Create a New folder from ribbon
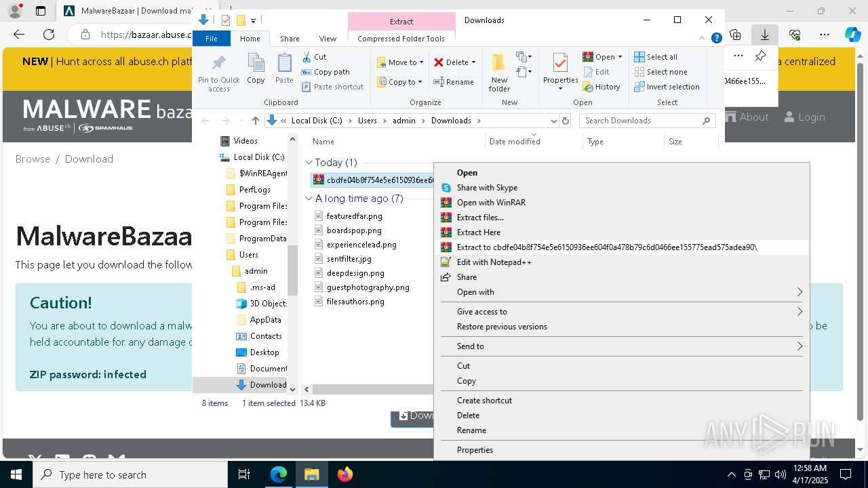The image size is (868, 488). pyautogui.click(x=499, y=73)
